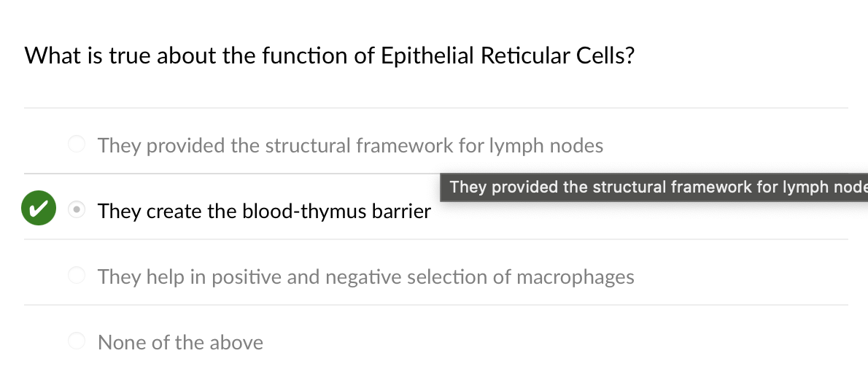This screenshot has width=868, height=391.
Task: Click the dark tooltip showing the lymph nodes answer
Action: pyautogui.click(x=654, y=187)
